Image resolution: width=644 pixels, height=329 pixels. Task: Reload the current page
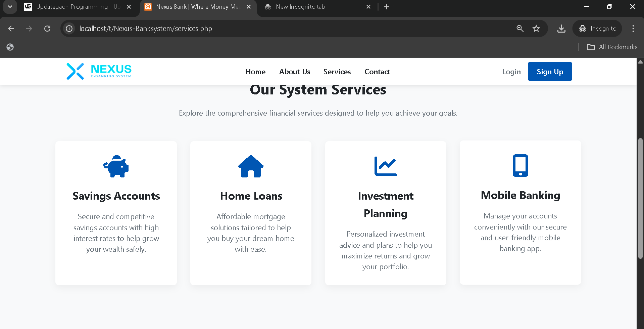coord(47,29)
